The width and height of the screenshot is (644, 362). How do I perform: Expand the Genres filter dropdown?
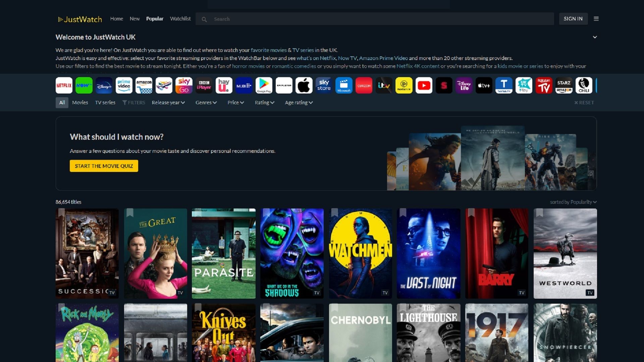tap(206, 103)
